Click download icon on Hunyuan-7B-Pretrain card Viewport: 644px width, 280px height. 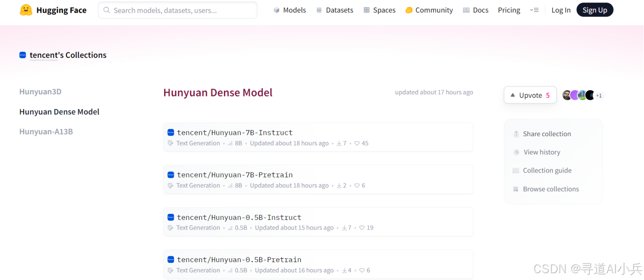[x=339, y=186]
